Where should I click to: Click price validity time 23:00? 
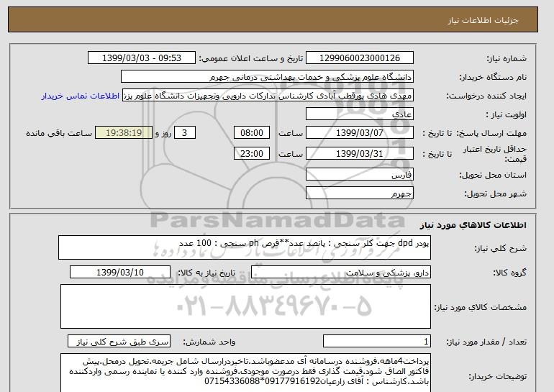point(252,154)
